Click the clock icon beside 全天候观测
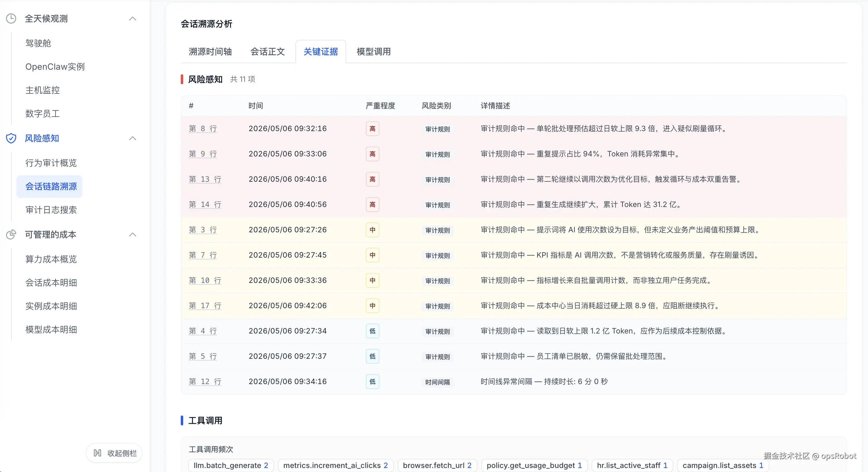This screenshot has height=472, width=868. (11, 19)
